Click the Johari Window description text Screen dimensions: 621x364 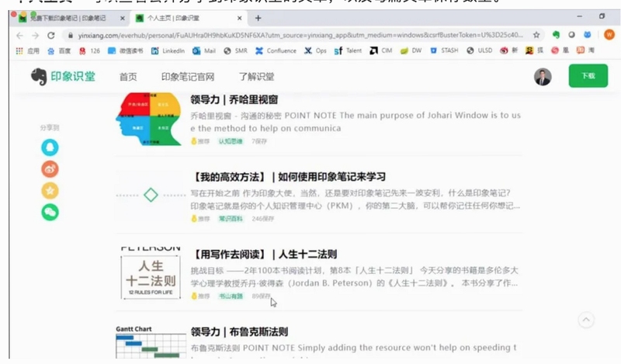(x=356, y=122)
